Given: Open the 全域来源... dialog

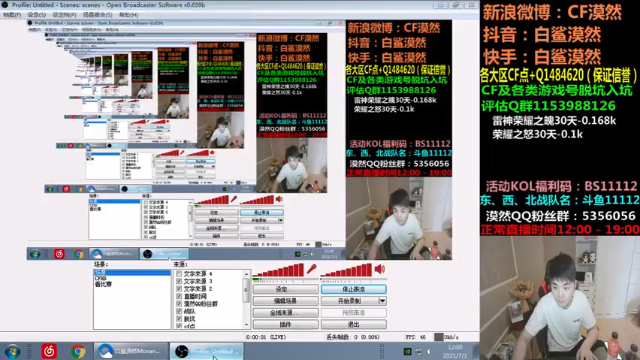Looking at the screenshot, I should [x=285, y=313].
